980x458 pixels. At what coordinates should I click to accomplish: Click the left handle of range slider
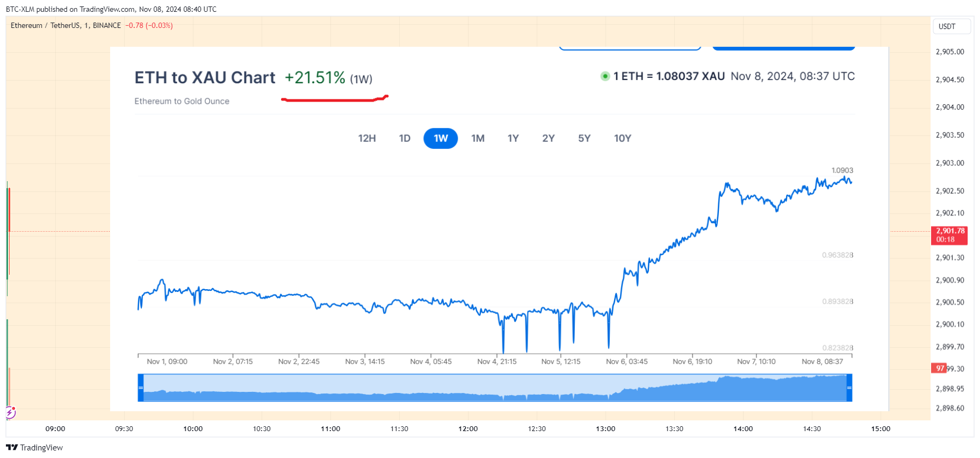point(141,388)
